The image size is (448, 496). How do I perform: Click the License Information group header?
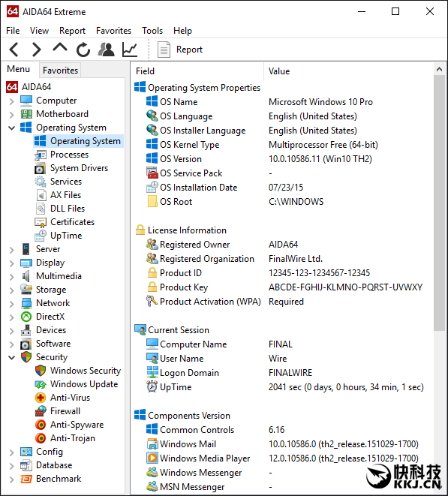(x=181, y=230)
